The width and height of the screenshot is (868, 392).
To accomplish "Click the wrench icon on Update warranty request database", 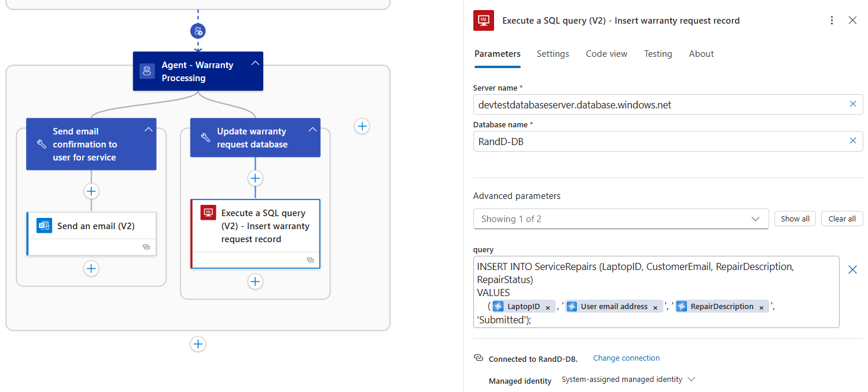I will tap(205, 137).
